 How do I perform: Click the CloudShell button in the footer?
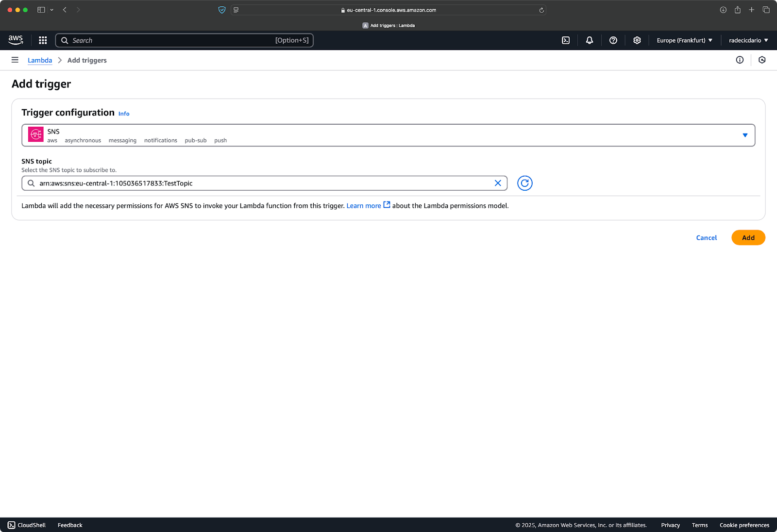click(x=27, y=525)
